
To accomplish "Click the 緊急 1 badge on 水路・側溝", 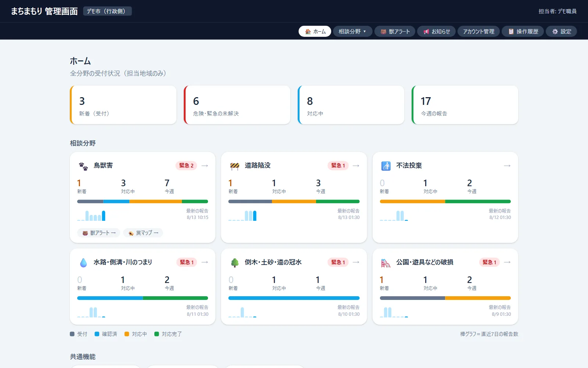I will click(187, 262).
